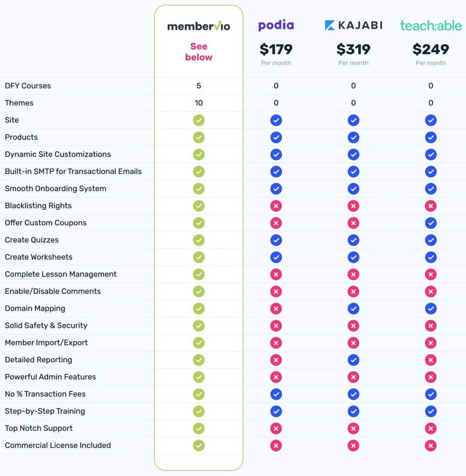Click podia red X for Domain Mapping
The image size is (466, 476).
(x=276, y=308)
